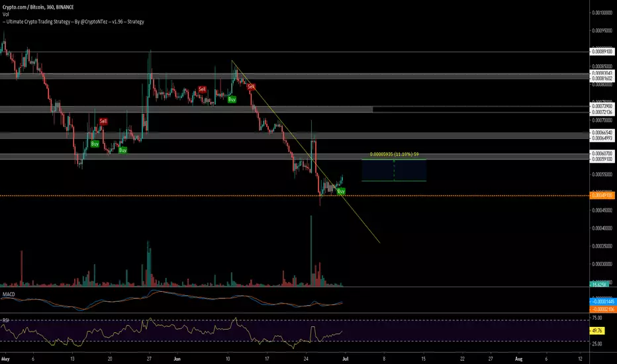Click the earliest Buy marker in mid-May

tap(95, 144)
